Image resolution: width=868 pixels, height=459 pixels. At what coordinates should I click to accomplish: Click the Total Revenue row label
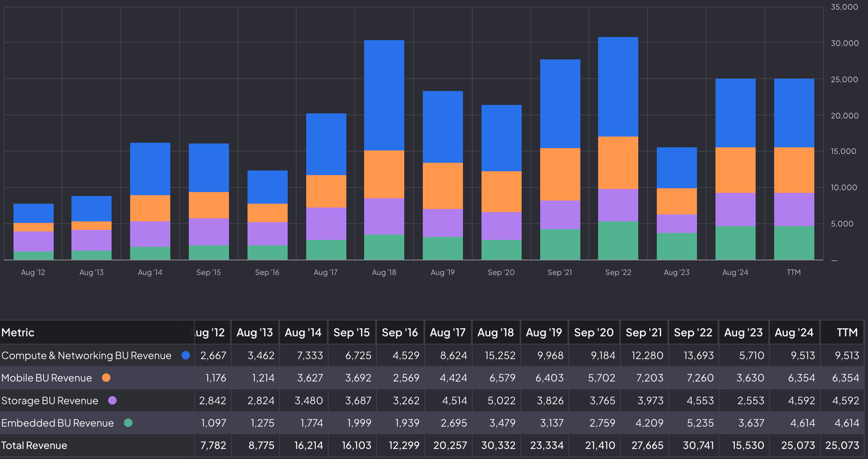(34, 445)
